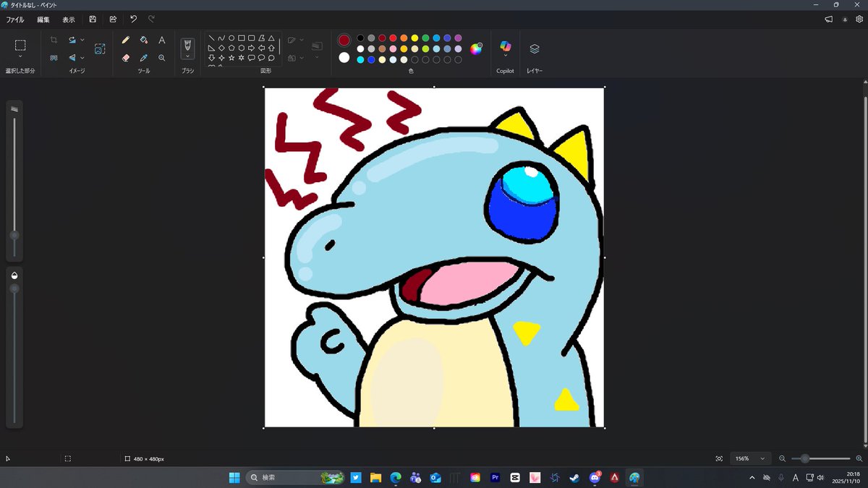
Task: Select the Text tool
Action: coord(162,40)
